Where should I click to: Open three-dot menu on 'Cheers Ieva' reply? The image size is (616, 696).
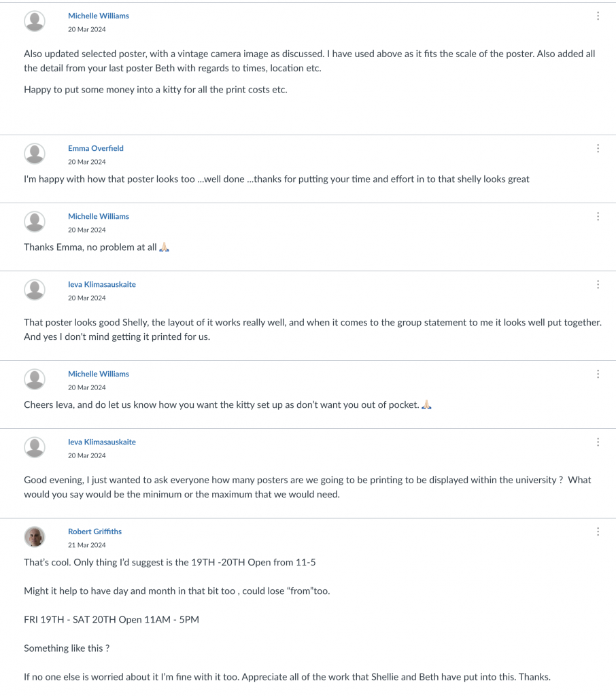coord(598,375)
